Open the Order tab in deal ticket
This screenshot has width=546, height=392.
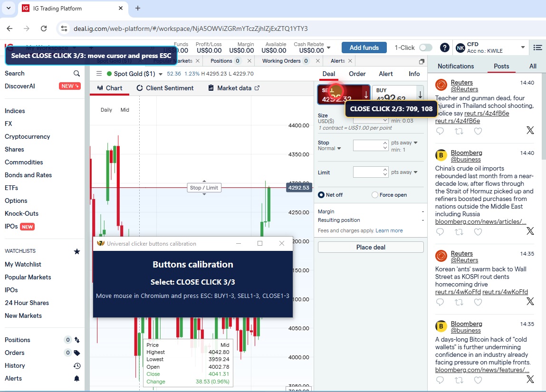click(357, 74)
